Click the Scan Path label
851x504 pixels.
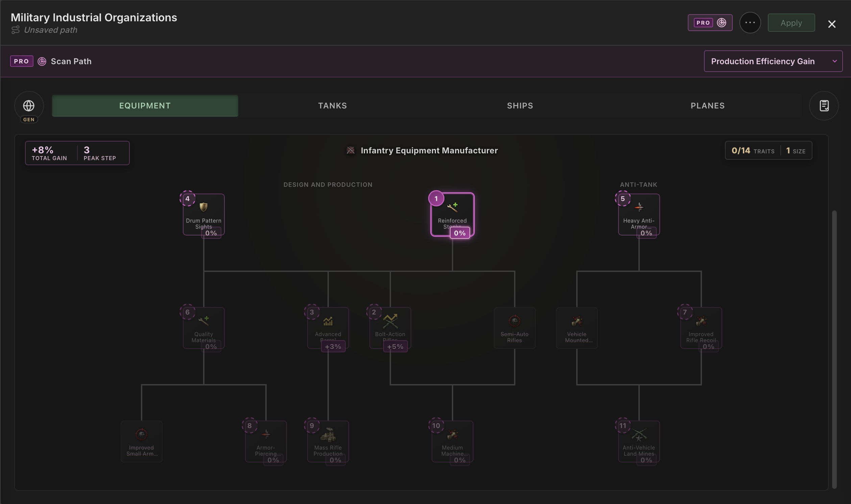point(71,61)
